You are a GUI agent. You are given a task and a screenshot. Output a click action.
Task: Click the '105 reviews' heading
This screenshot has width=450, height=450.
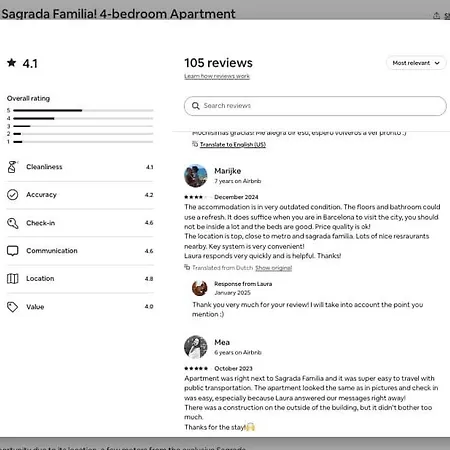(x=218, y=63)
